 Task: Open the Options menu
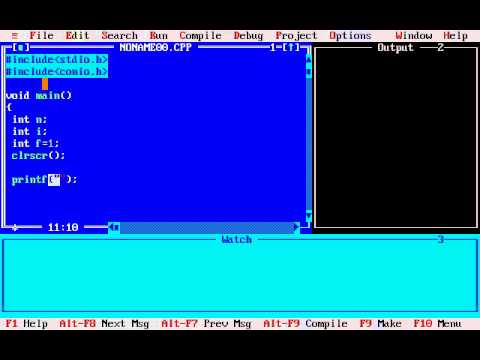(x=350, y=35)
